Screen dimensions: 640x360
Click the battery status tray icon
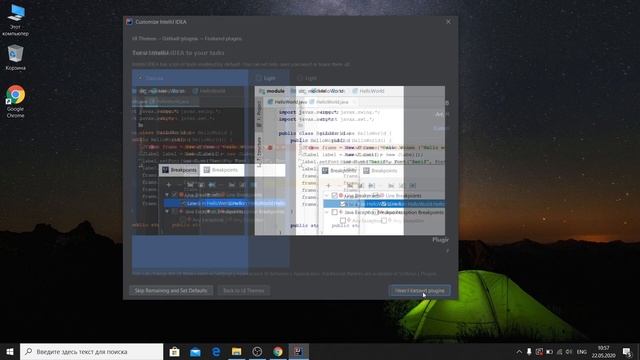pos(549,352)
